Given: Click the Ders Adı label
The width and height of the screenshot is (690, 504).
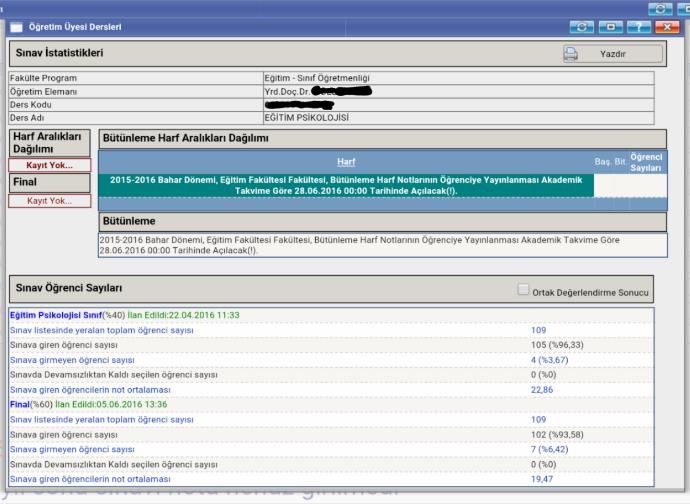Looking at the screenshot, I should point(27,118).
